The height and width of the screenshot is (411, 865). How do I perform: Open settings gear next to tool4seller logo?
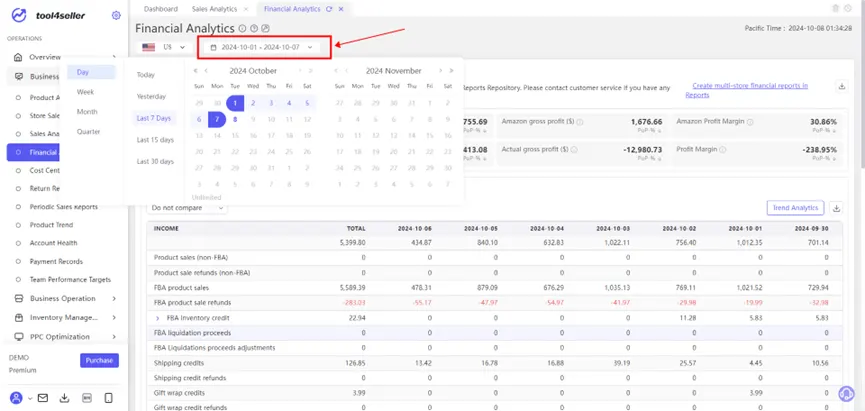pyautogui.click(x=116, y=15)
